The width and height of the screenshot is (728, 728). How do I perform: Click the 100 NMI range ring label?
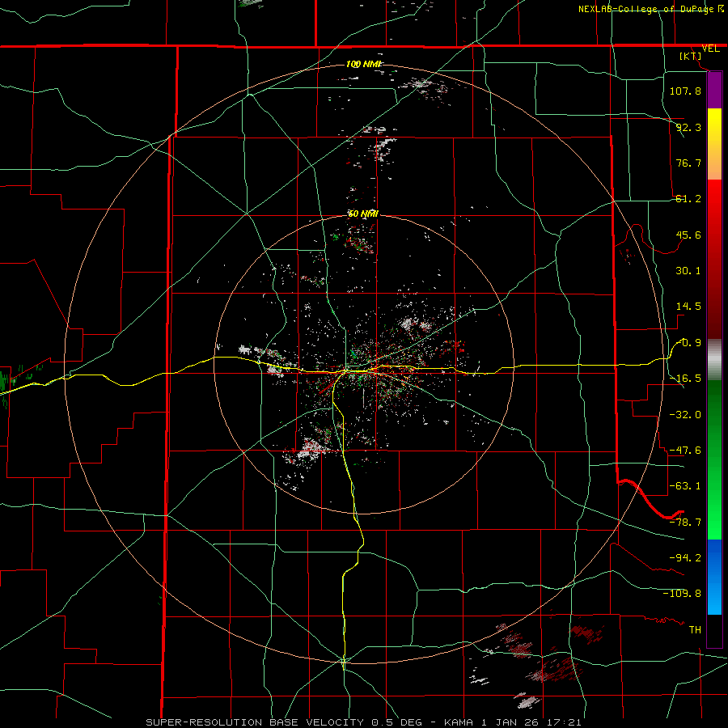tap(363, 64)
